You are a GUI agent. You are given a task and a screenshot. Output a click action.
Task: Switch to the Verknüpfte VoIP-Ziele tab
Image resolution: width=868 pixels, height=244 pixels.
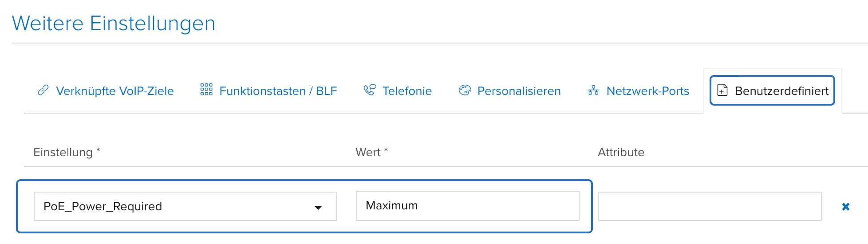[x=114, y=91]
